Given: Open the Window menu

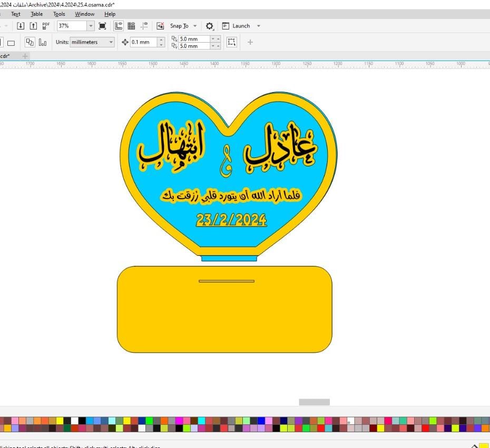Looking at the screenshot, I should click(84, 14).
